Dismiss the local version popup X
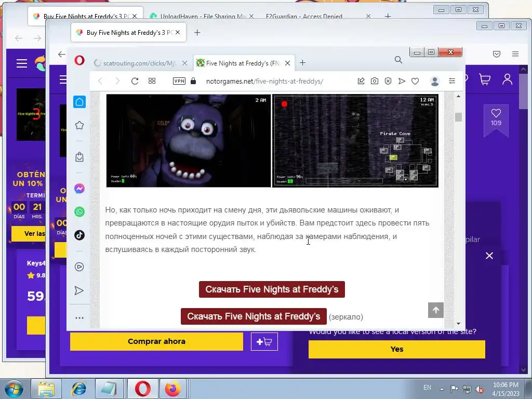Image resolution: width=532 pixels, height=399 pixels. point(489,256)
